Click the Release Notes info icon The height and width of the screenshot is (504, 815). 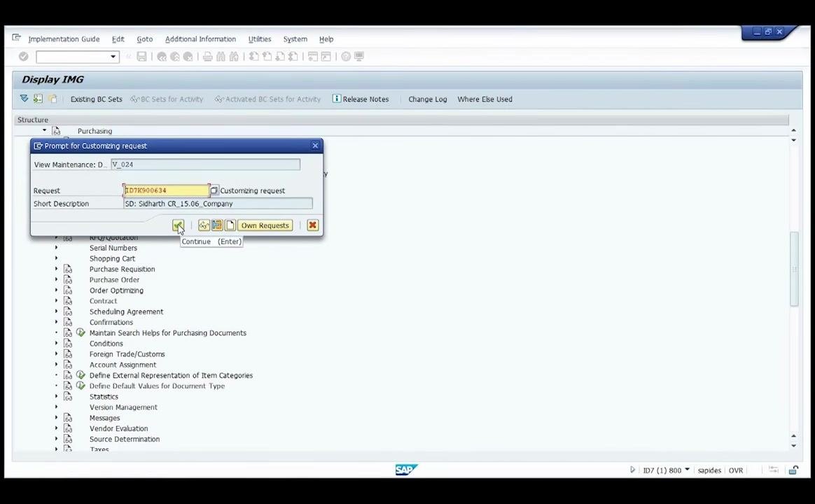pos(336,98)
